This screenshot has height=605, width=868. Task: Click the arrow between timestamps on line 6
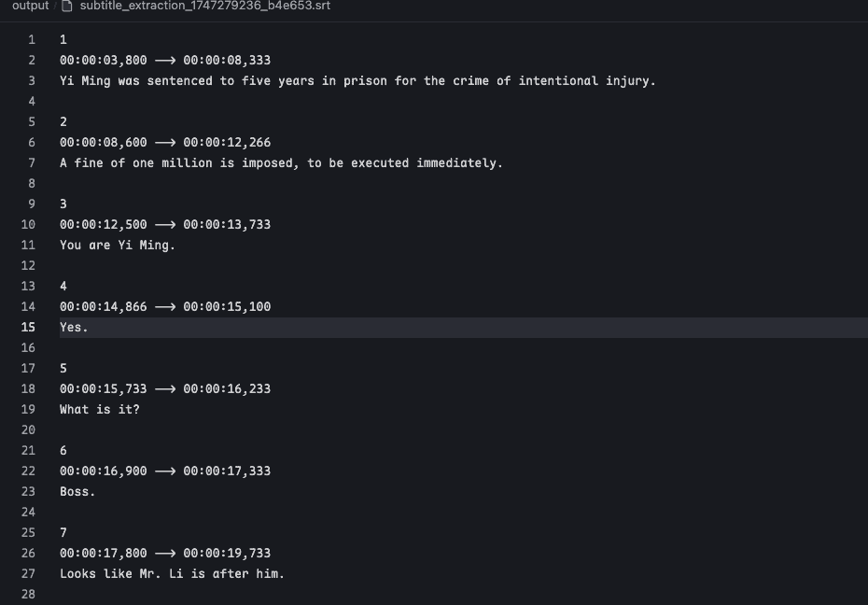tap(165, 143)
